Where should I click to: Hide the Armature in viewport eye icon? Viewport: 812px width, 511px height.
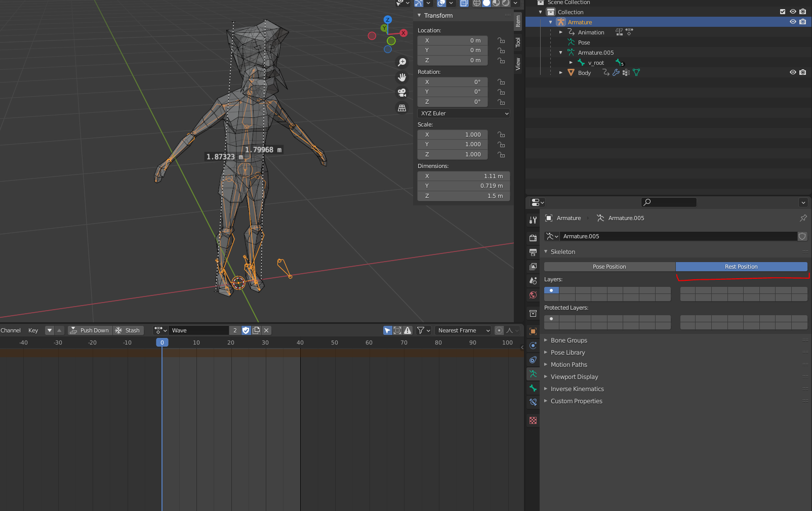coord(793,22)
